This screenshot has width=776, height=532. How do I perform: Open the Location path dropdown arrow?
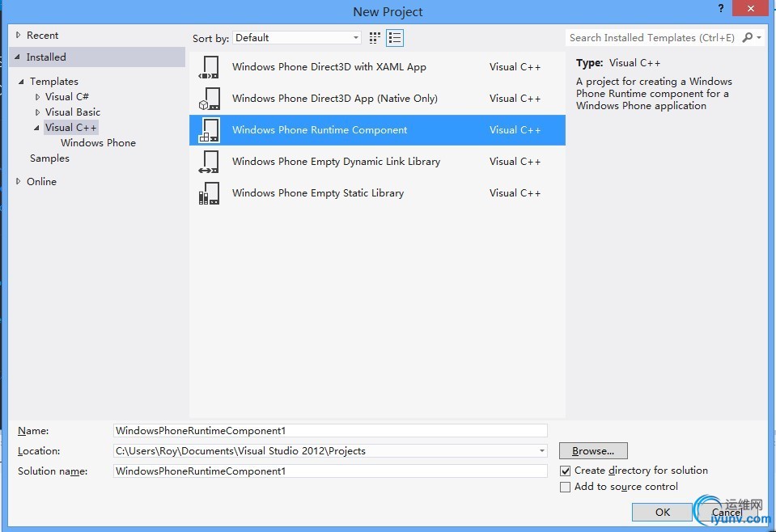[x=542, y=451]
